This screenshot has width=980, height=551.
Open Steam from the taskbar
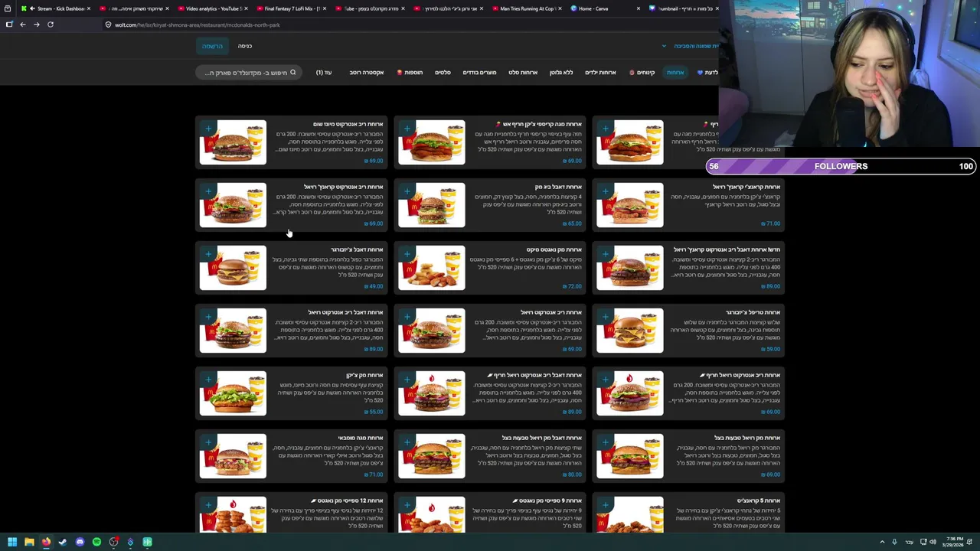(63, 542)
